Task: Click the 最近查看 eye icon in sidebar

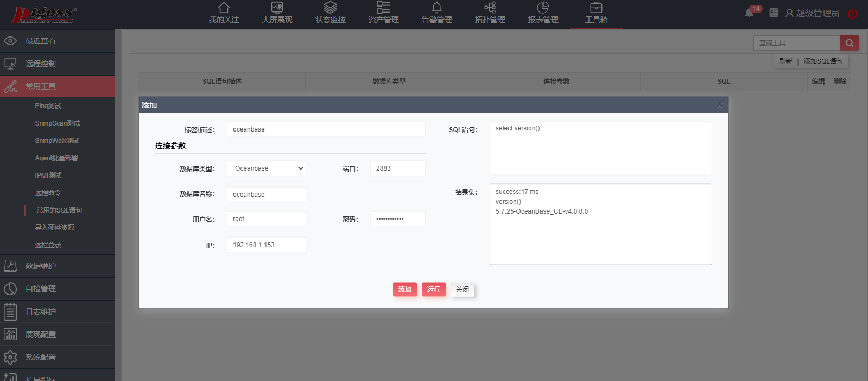Action: 10,41
